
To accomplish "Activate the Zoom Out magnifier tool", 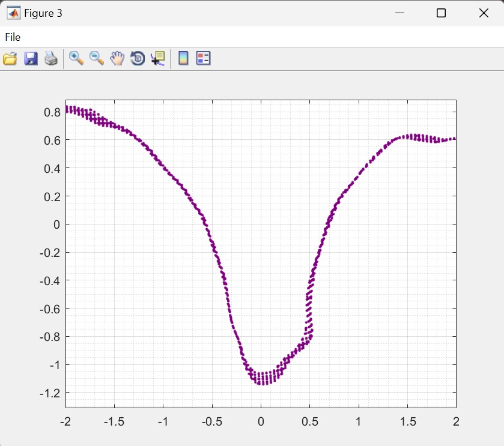I will 97,58.
